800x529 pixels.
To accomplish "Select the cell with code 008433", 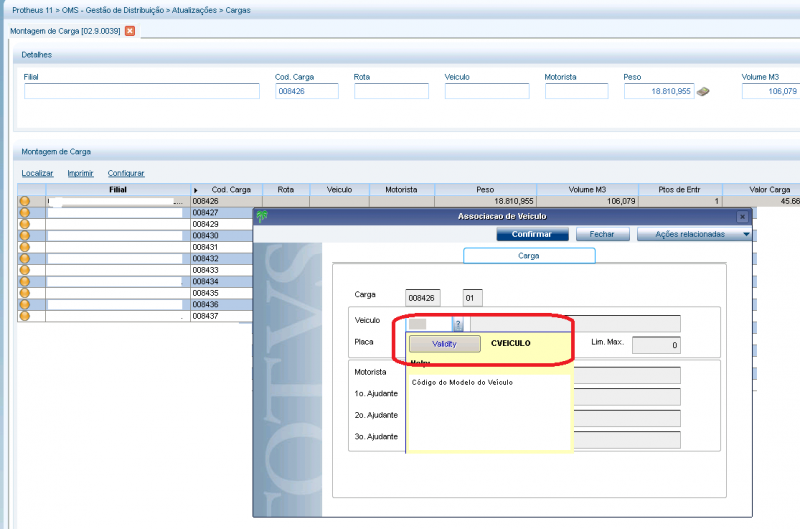I will point(221,270).
